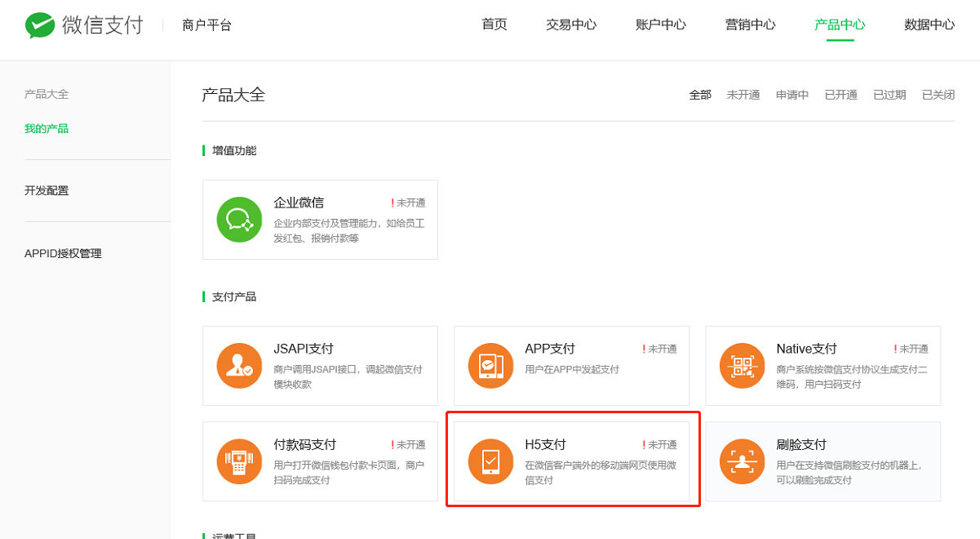Open 数据中心 in the top navigation
This screenshot has height=539, width=980.
(929, 24)
